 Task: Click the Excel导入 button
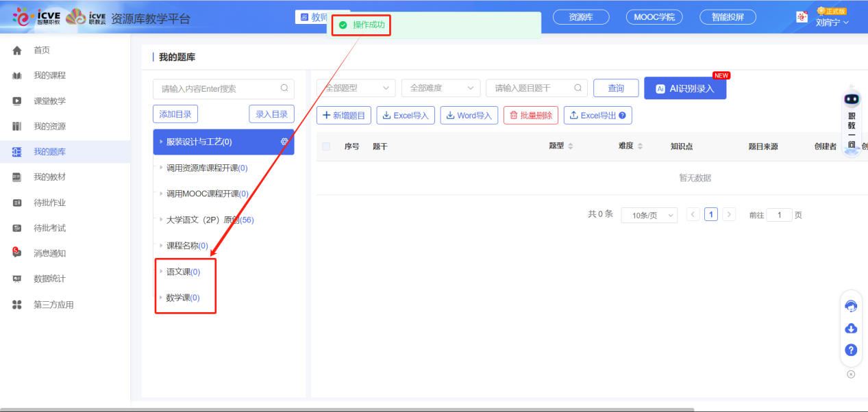click(x=406, y=116)
